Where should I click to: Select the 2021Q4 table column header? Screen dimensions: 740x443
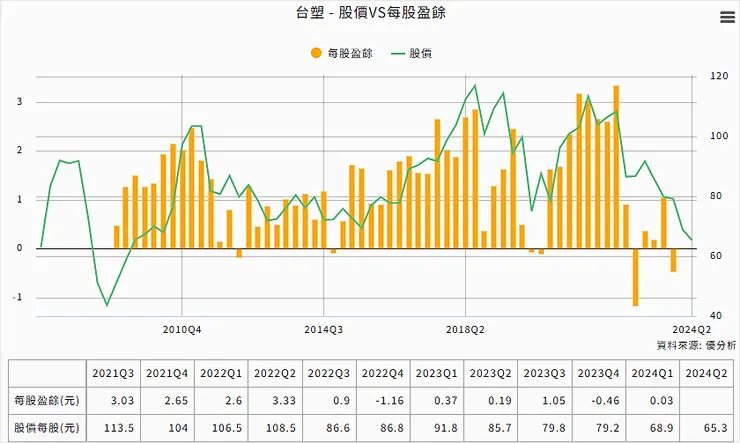(167, 373)
